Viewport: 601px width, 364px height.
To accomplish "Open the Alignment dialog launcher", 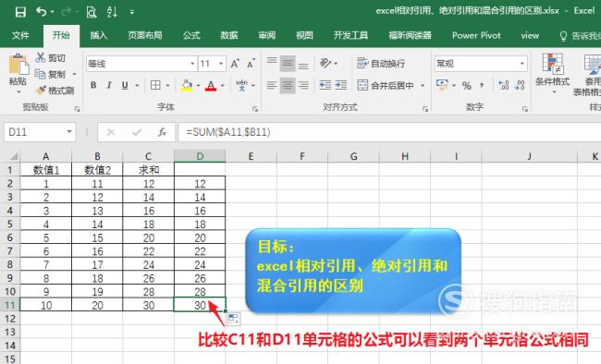I will coord(425,109).
